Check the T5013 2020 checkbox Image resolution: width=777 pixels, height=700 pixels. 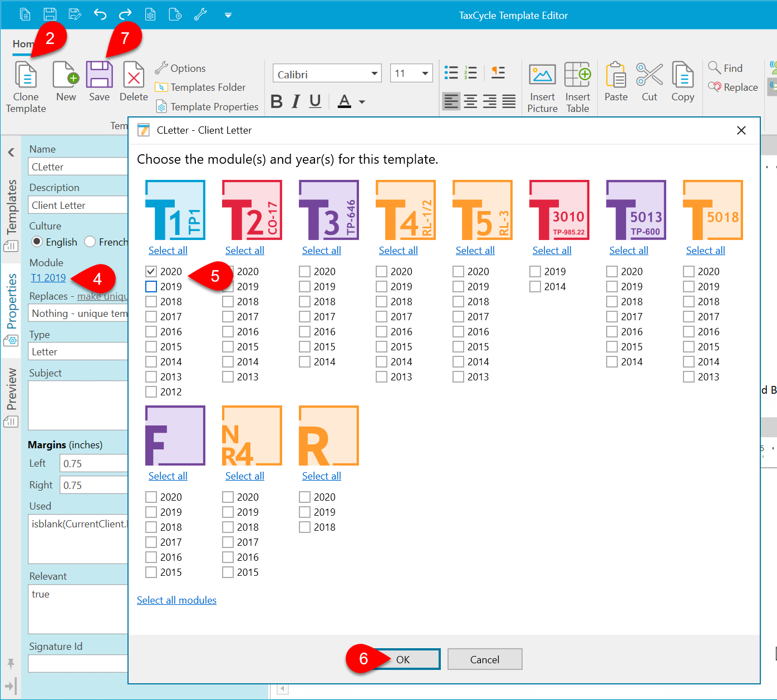[x=612, y=271]
